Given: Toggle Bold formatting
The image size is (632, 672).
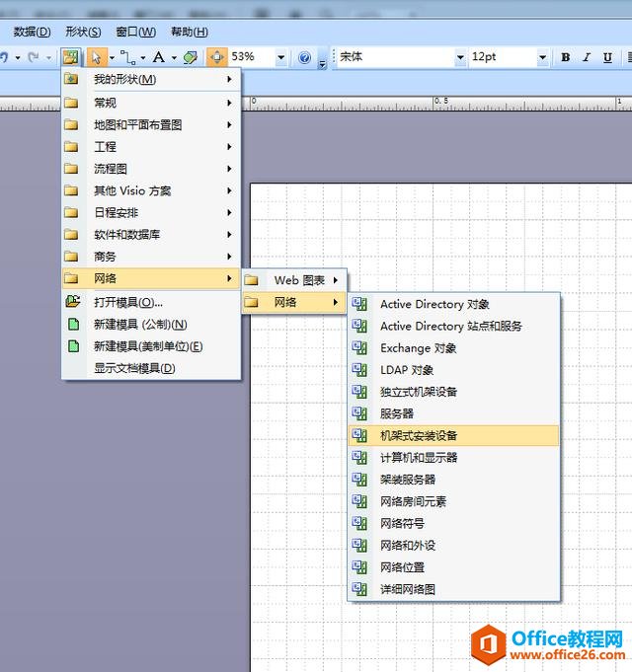Looking at the screenshot, I should click(566, 57).
